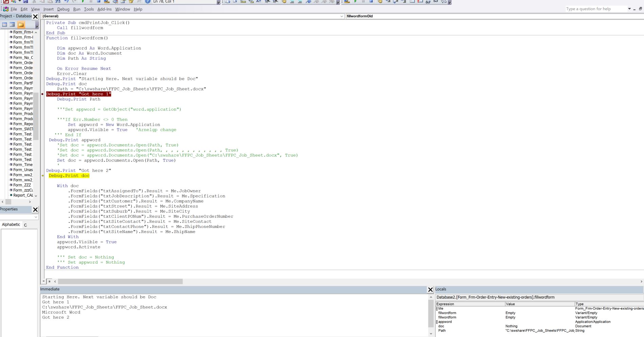Image resolution: width=644 pixels, height=337 pixels.
Task: Click Toggle Breakpoint hand icon
Action: point(380,2)
